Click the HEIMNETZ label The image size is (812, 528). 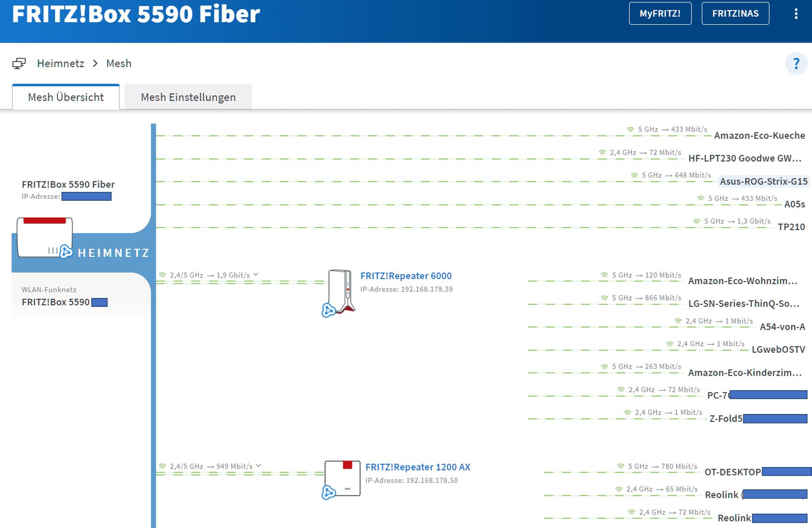click(114, 253)
